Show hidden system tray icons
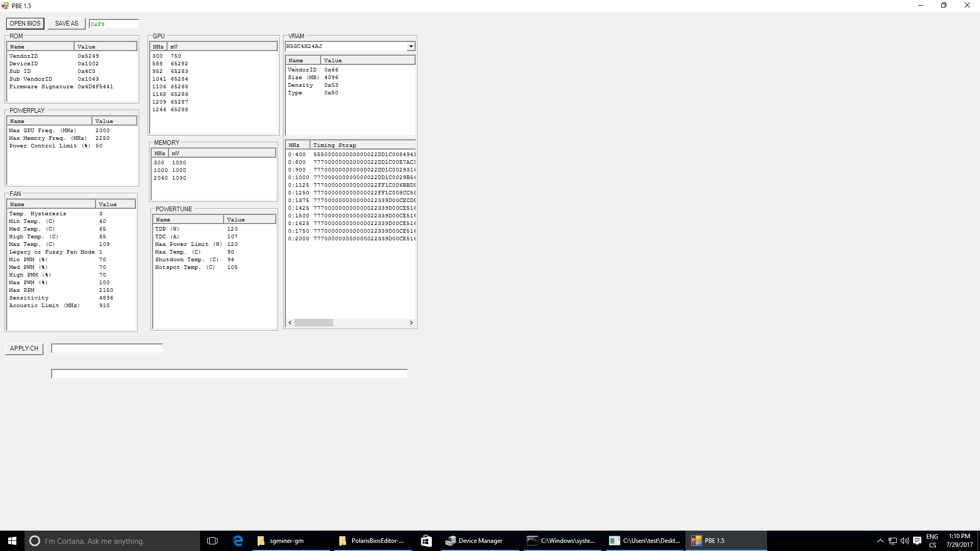The image size is (980, 551). (x=880, y=541)
